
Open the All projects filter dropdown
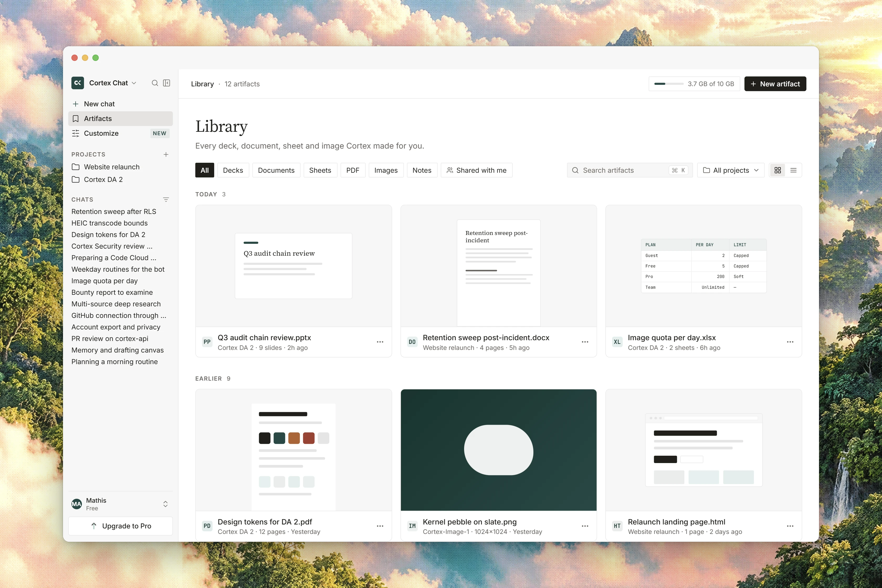(731, 170)
